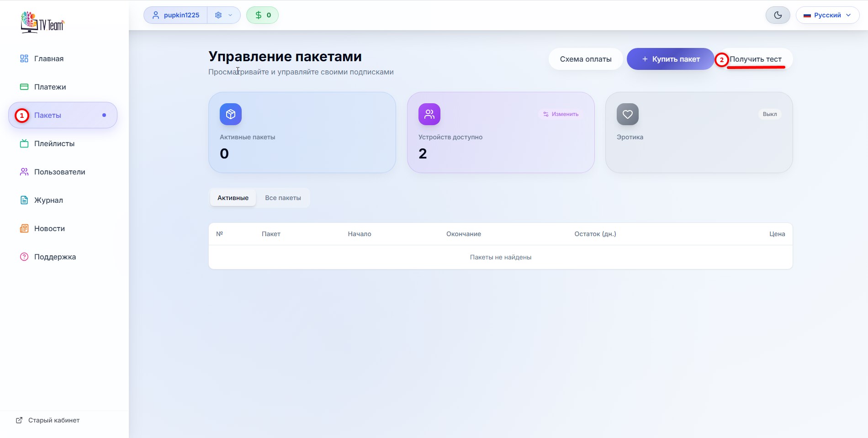
Task: Open the Плейлисты section
Action: (54, 143)
